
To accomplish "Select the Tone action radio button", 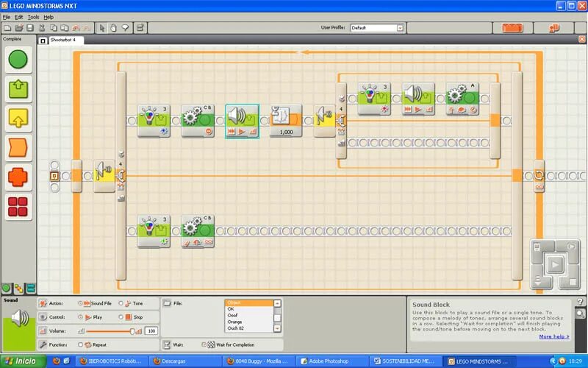I will click(x=121, y=303).
